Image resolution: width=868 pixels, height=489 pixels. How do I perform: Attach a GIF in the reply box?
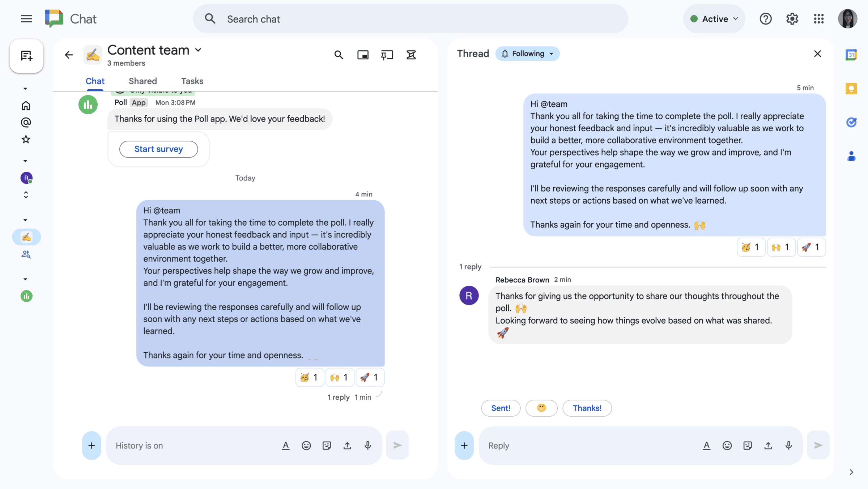748,445
